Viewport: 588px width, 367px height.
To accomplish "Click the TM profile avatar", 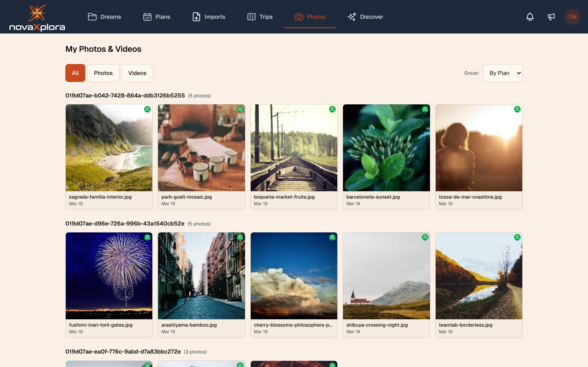I will coord(572,17).
